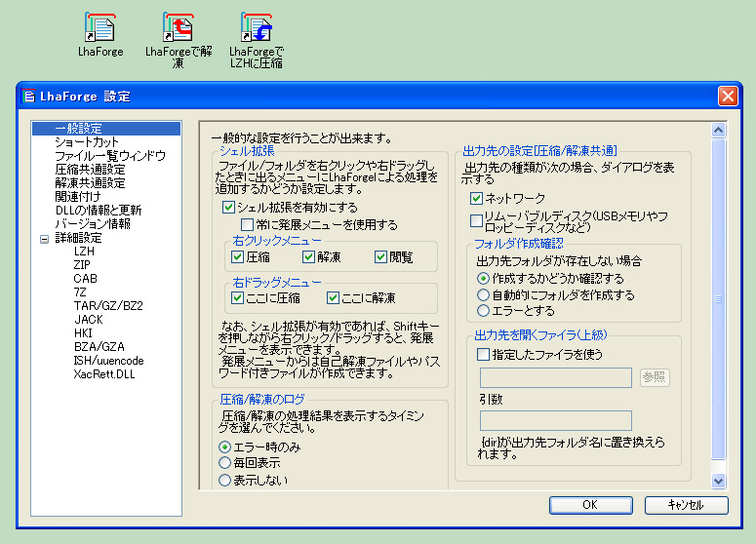Enable リムーバブルディスク checkbox
This screenshot has height=544, width=756.
click(x=477, y=220)
